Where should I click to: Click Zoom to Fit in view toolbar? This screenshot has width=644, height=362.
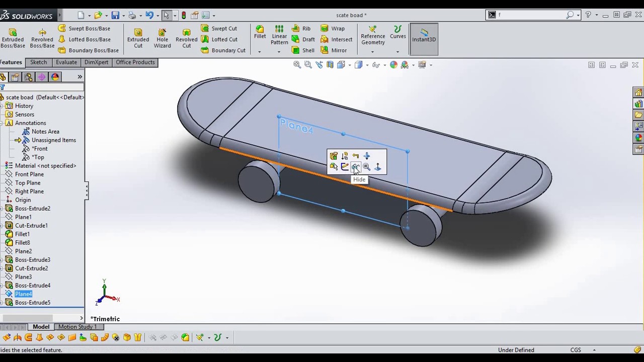[x=297, y=65]
